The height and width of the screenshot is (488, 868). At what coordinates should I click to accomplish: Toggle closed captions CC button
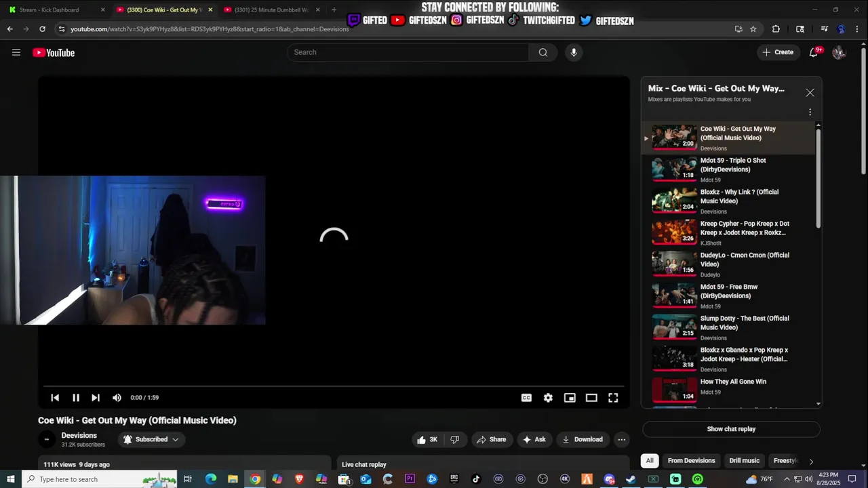click(x=526, y=398)
